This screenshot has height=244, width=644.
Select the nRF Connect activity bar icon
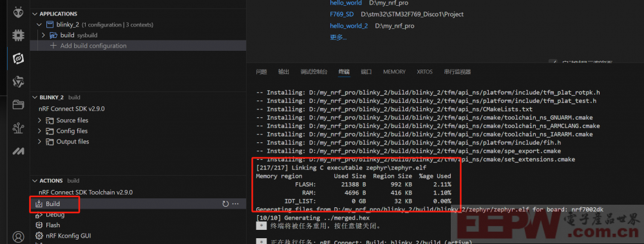tap(18, 59)
